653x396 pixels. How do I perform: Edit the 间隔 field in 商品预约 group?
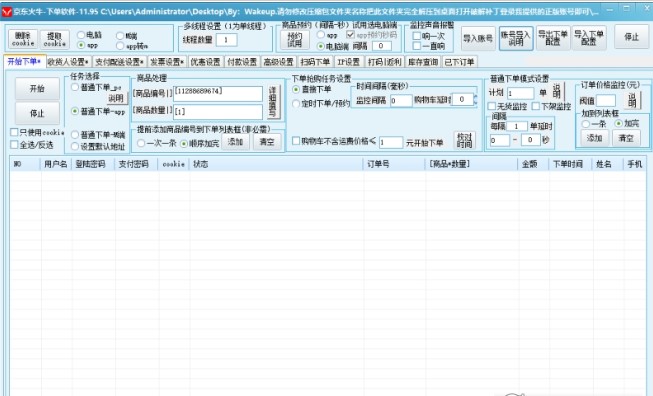coord(381,46)
